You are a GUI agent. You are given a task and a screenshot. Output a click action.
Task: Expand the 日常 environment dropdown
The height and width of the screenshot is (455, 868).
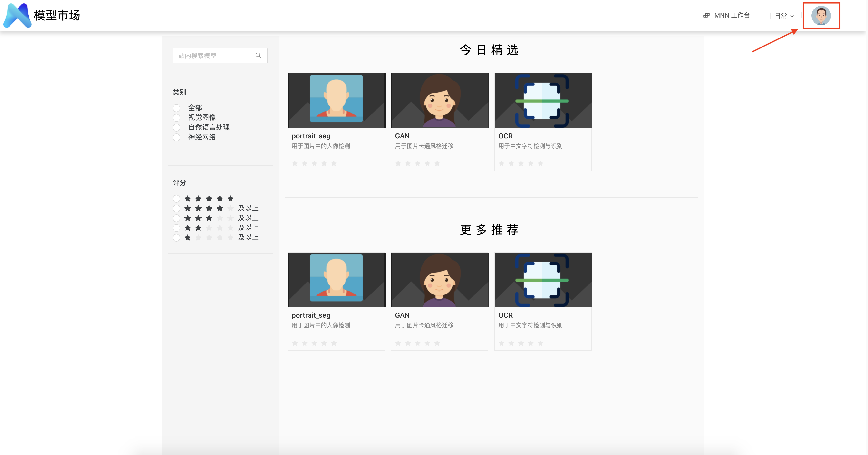tap(784, 16)
